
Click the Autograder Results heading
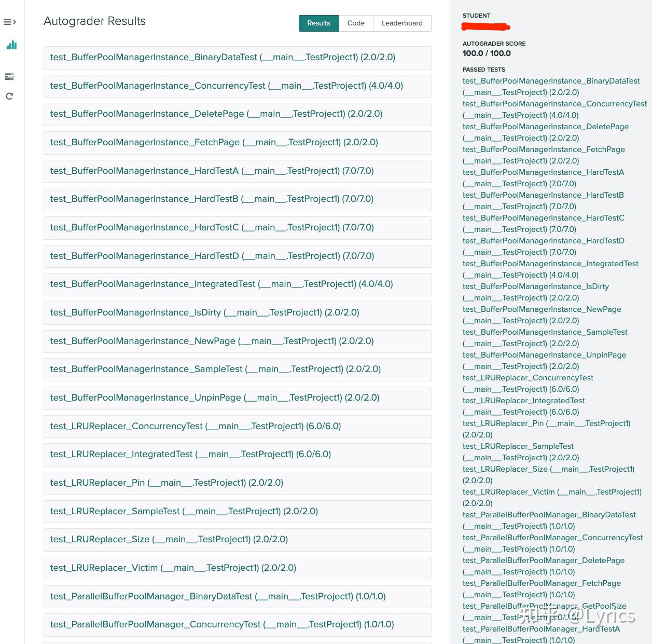click(x=94, y=21)
